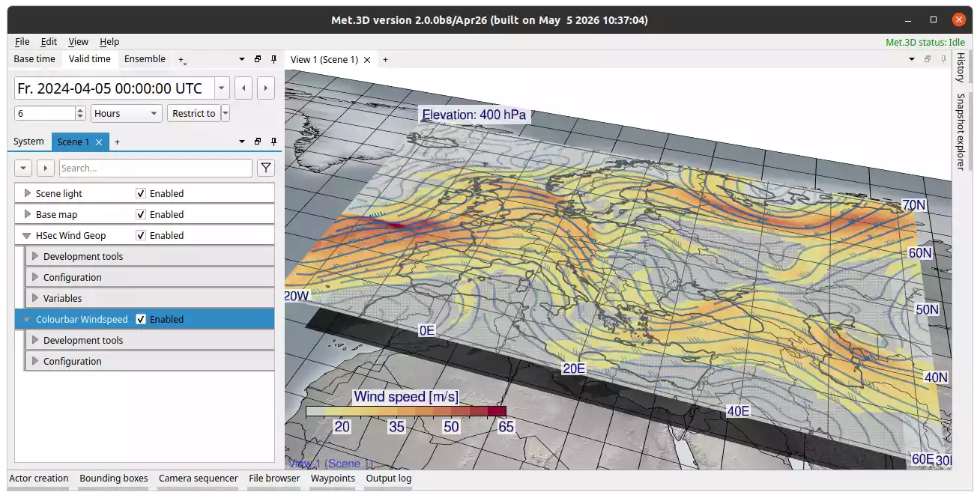Open the File menu
Viewport: 980px width, 498px height.
[22, 42]
